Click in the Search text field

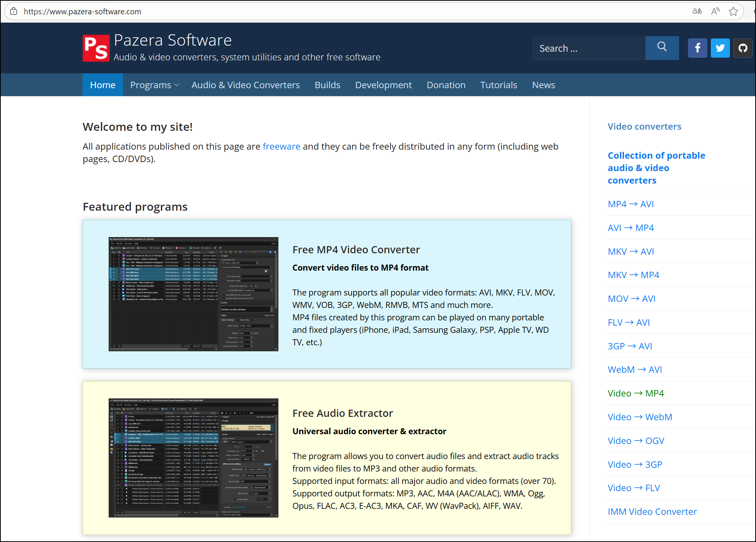click(588, 48)
